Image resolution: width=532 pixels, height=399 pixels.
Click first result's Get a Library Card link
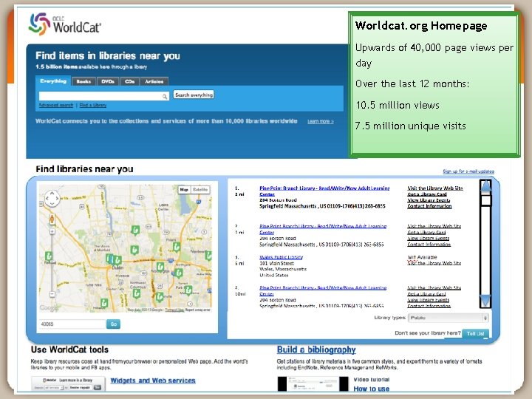coord(427,194)
